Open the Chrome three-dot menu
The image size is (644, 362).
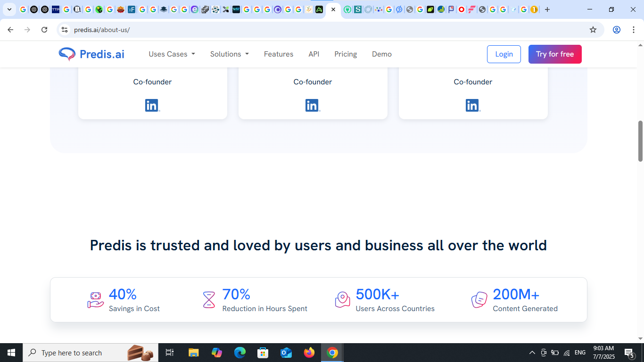click(633, 30)
